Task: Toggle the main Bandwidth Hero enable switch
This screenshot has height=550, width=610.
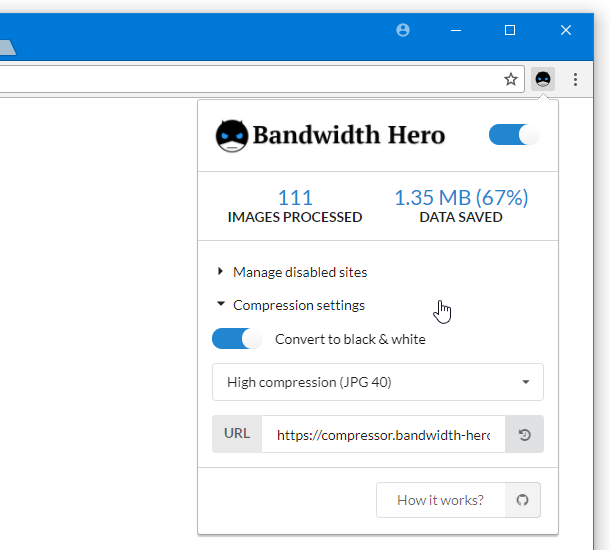Action: pos(514,135)
